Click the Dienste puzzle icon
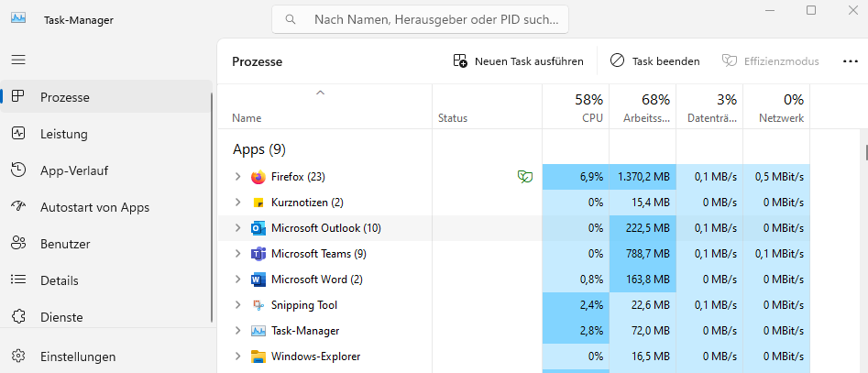Viewport: 868px width, 373px height. (x=18, y=317)
